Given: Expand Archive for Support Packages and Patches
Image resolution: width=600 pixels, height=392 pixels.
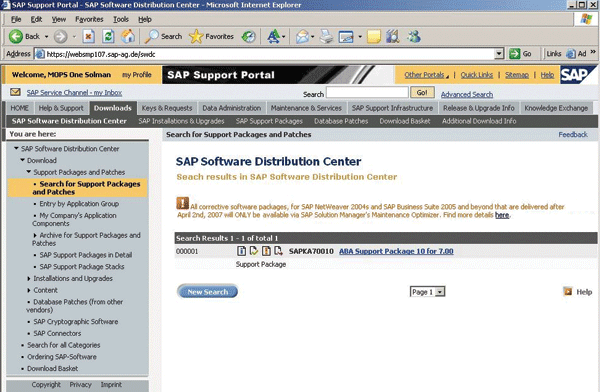Looking at the screenshot, I should tap(35, 235).
